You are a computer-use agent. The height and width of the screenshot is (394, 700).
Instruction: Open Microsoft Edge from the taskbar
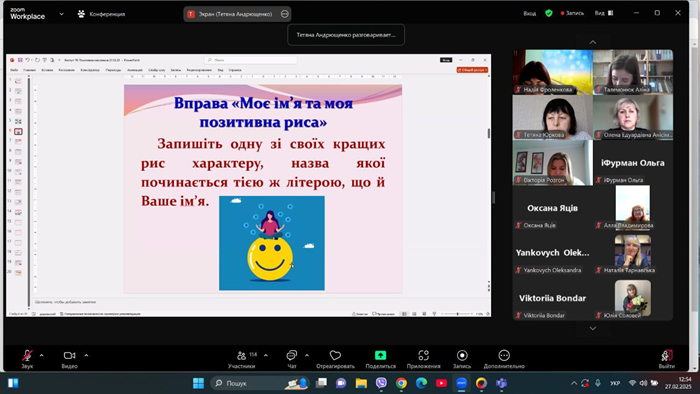[421, 383]
